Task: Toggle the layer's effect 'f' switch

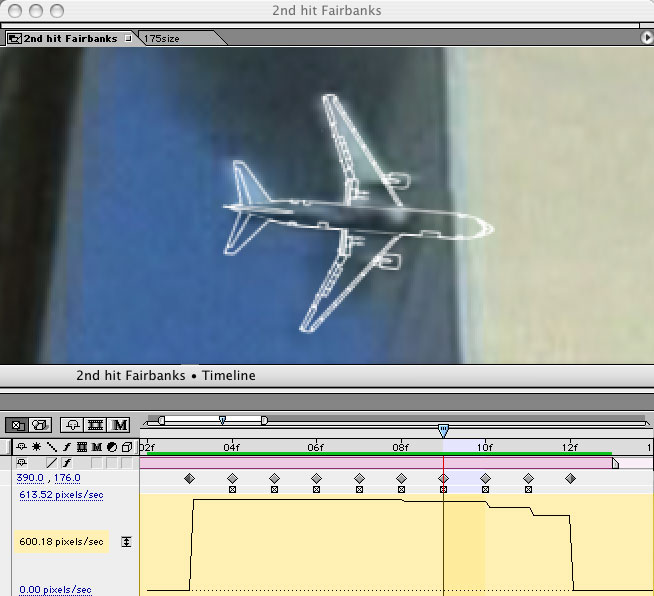Action: [67, 463]
